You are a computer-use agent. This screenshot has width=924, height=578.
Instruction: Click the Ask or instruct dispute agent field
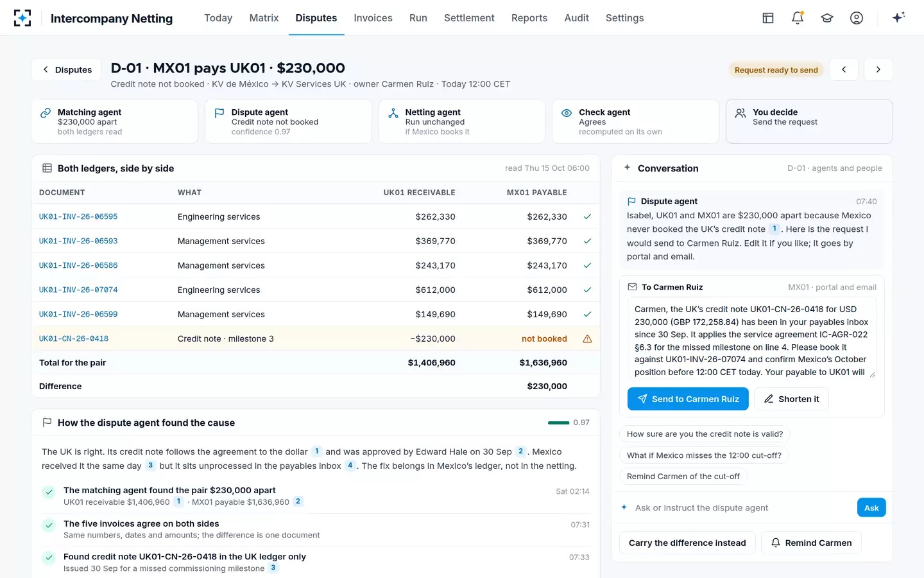[x=741, y=507]
